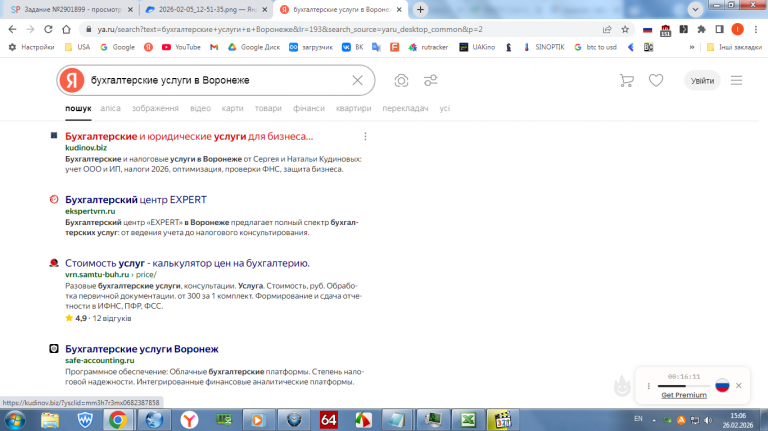768x431 pixels.
Task: Open the Google Диск bookmark
Action: [254, 47]
